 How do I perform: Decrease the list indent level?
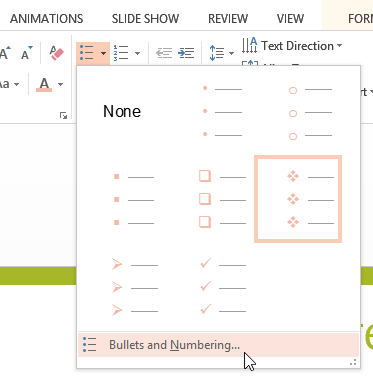pyautogui.click(x=164, y=53)
